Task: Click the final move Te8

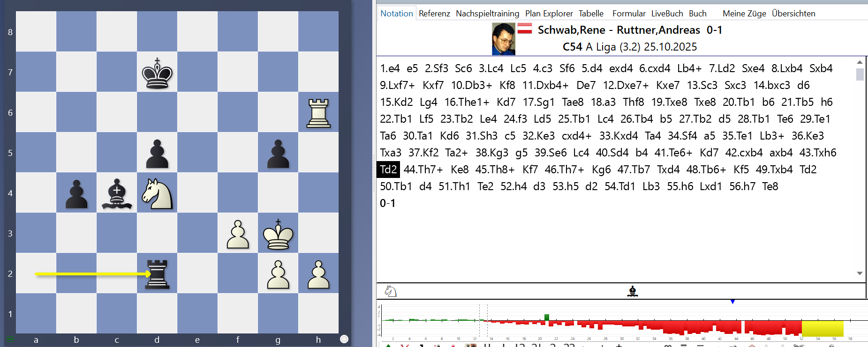Action: [x=770, y=186]
